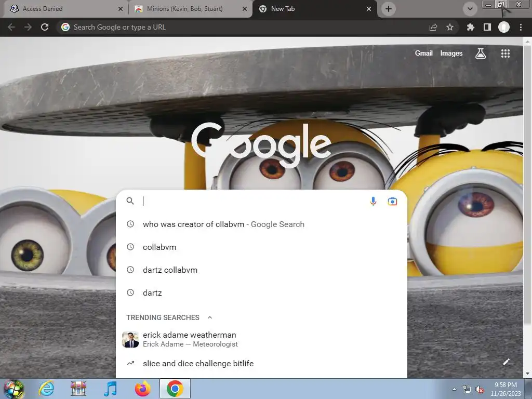Select the 'dartz collabvm' suggestion
This screenshot has height=399, width=532.
pyautogui.click(x=261, y=270)
